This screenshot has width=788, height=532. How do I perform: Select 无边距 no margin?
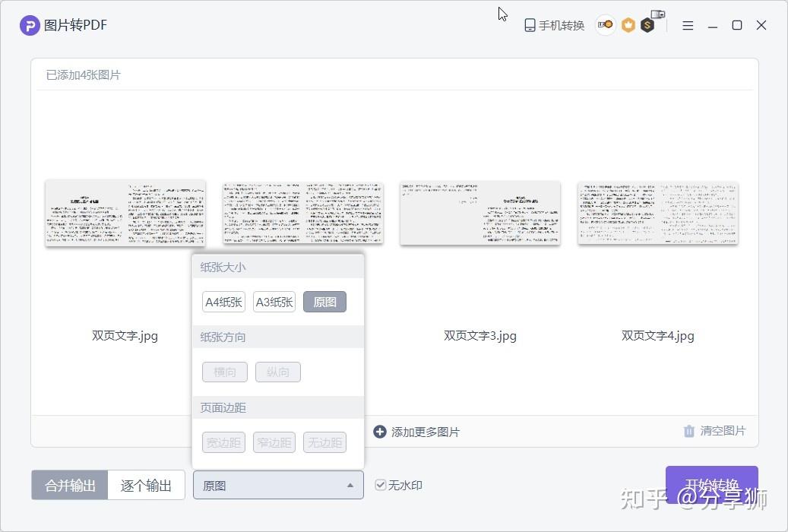click(324, 442)
